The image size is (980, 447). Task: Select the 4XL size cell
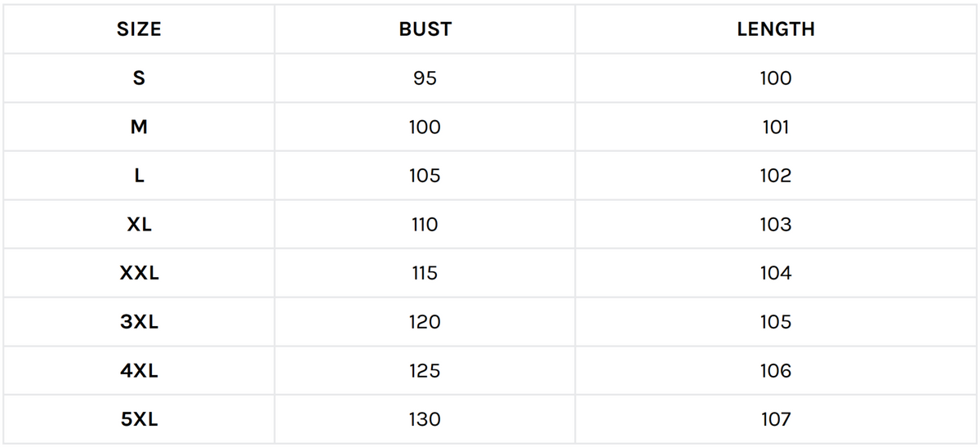pos(139,371)
